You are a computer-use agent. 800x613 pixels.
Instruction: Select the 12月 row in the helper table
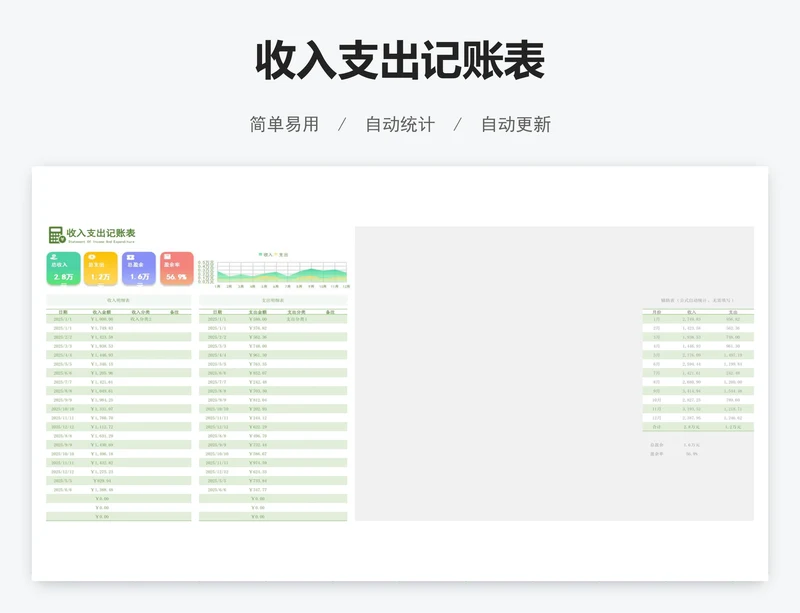point(698,418)
